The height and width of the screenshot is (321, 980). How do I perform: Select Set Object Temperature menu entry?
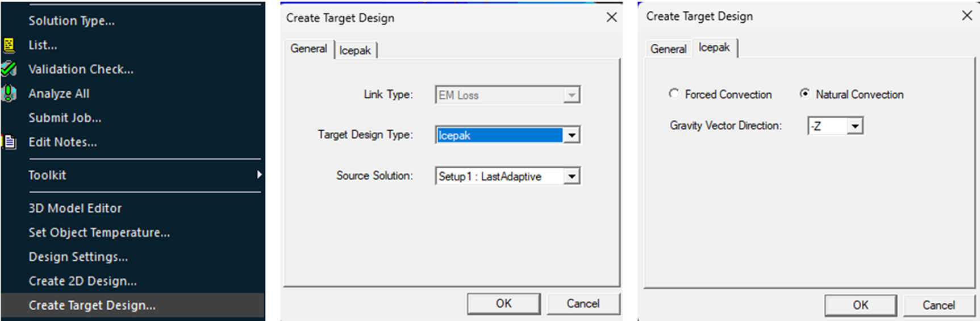point(99,232)
